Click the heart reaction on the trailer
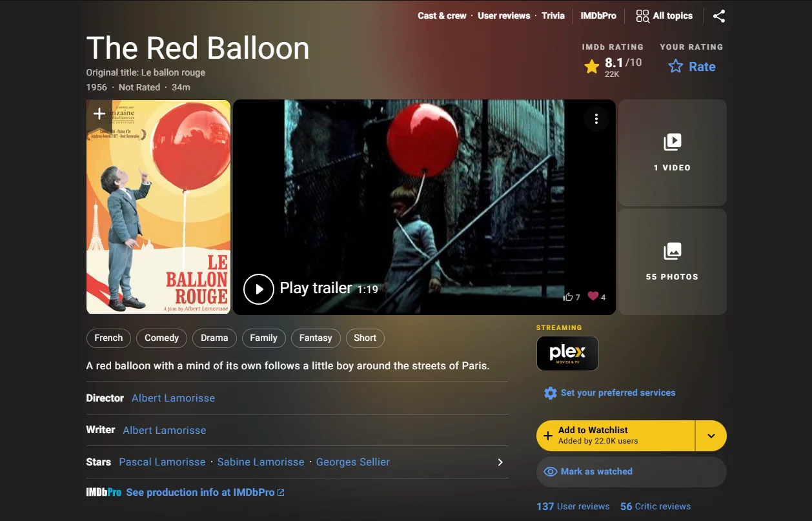Screen dimensions: 812x521 [x=594, y=296]
